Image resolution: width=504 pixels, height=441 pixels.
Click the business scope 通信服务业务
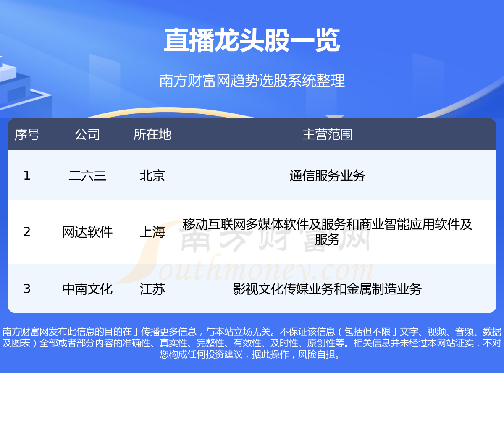[328, 176]
